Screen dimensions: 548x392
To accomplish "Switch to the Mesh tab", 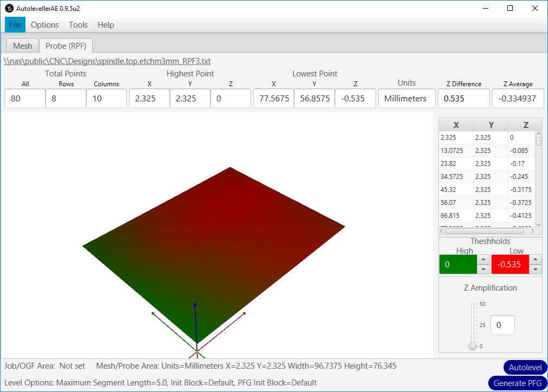I will [22, 46].
